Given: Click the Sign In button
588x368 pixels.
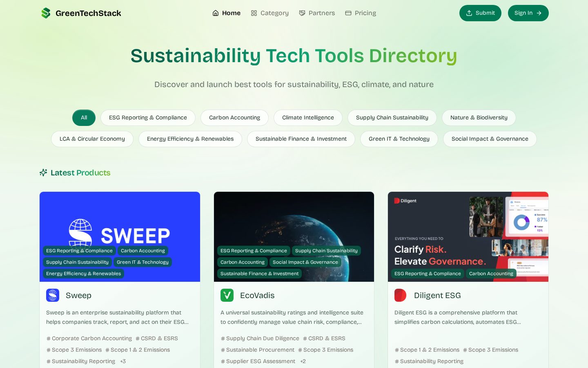Looking at the screenshot, I should point(528,13).
